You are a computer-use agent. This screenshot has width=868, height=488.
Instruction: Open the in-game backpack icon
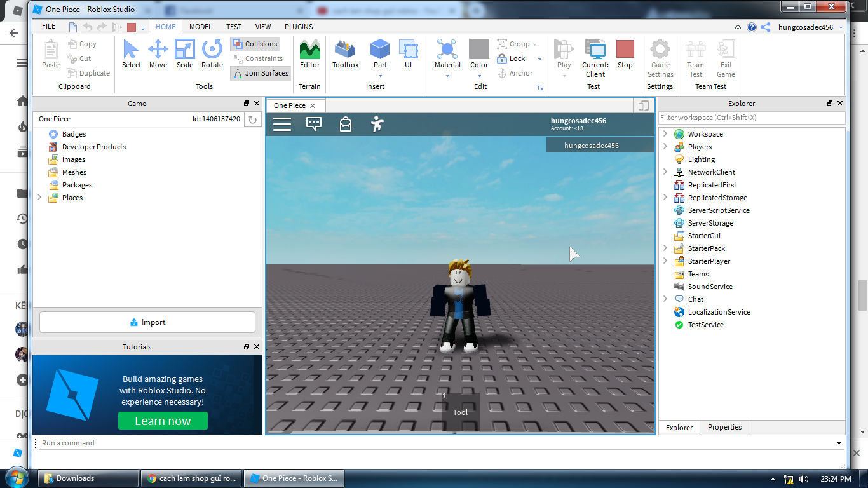[346, 124]
